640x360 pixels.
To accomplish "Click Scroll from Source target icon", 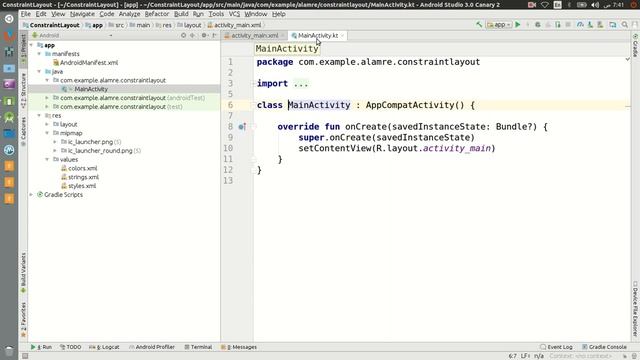I will point(183,36).
